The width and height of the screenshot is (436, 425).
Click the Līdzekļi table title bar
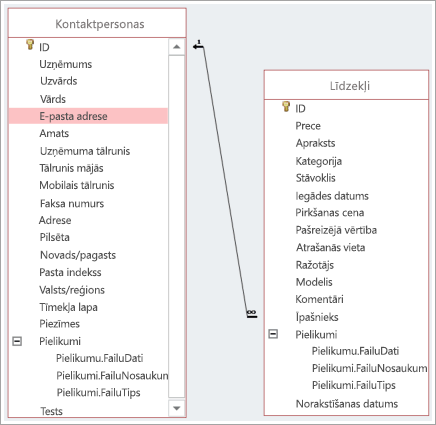[346, 85]
